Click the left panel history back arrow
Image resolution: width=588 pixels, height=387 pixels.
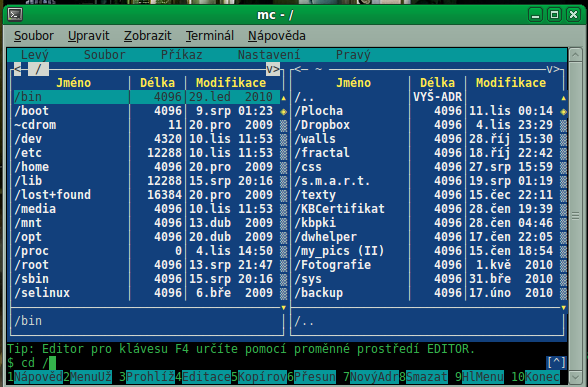click(17, 69)
